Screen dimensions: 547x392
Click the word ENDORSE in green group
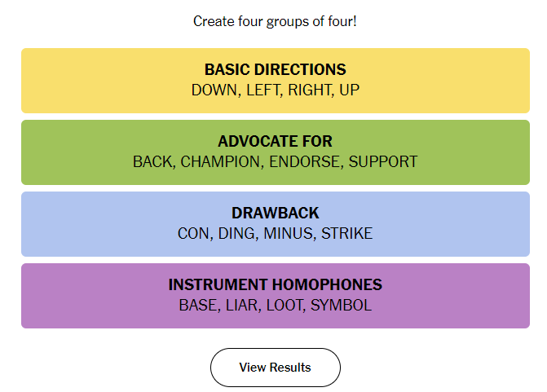304,162
